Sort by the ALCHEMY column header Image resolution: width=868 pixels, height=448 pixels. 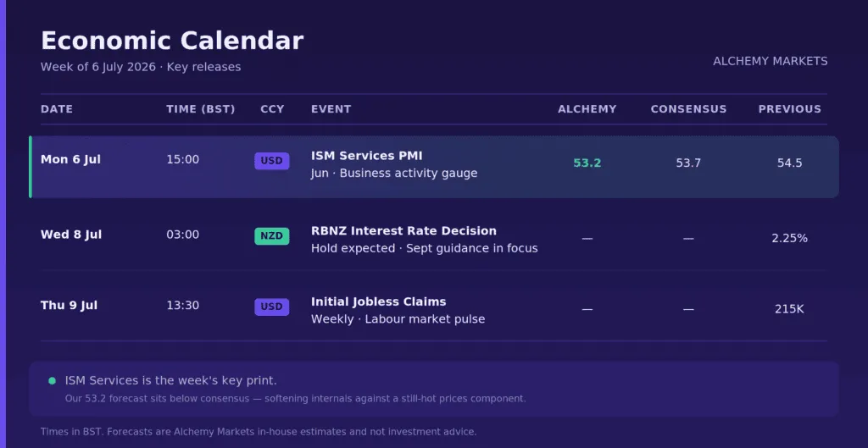[587, 109]
